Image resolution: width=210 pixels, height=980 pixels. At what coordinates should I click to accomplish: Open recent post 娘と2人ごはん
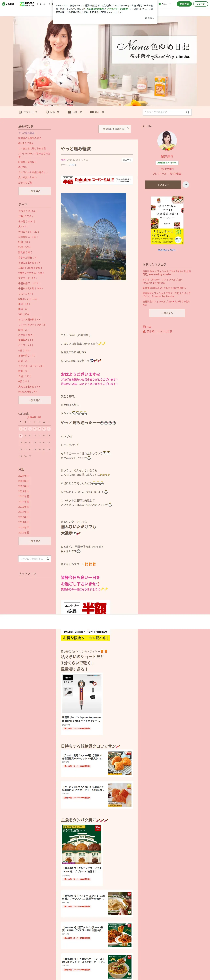point(26,143)
